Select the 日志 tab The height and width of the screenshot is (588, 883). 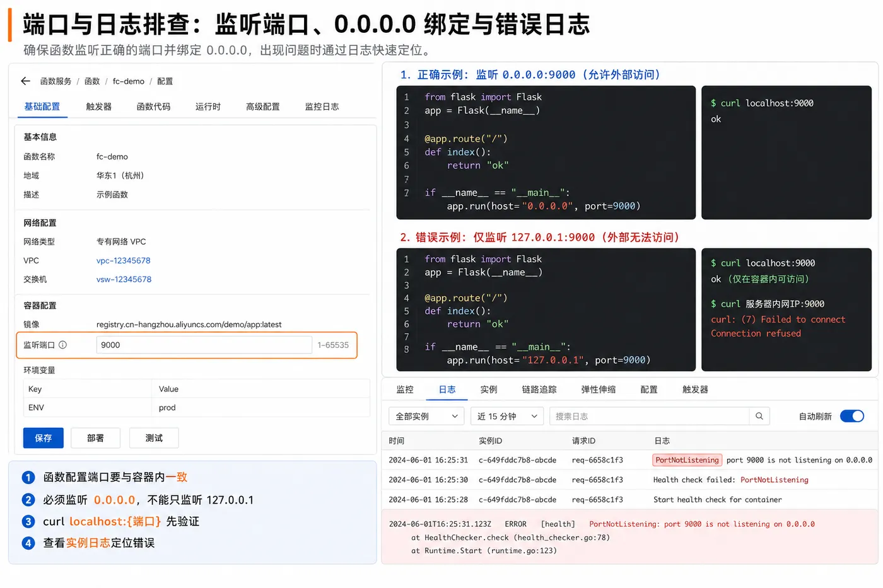tap(447, 389)
